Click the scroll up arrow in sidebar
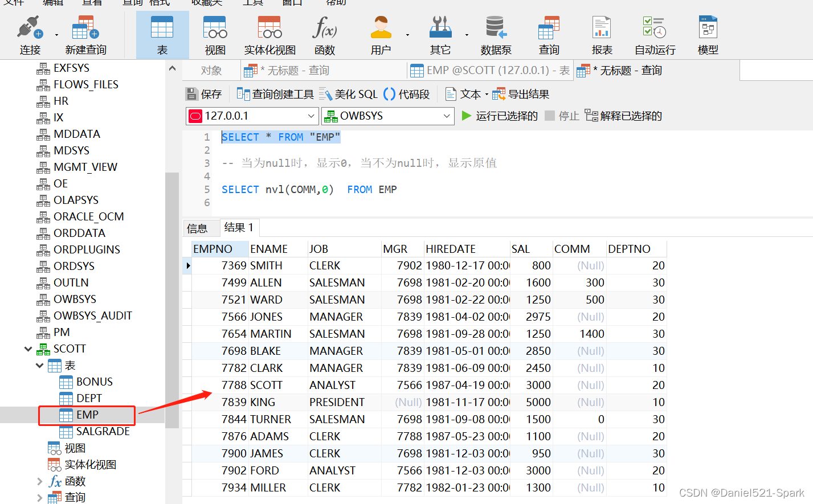This screenshot has width=813, height=504. 172,68
